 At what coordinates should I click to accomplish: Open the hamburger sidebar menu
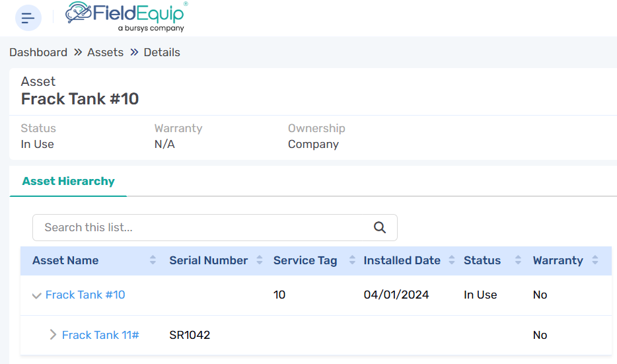click(x=28, y=18)
